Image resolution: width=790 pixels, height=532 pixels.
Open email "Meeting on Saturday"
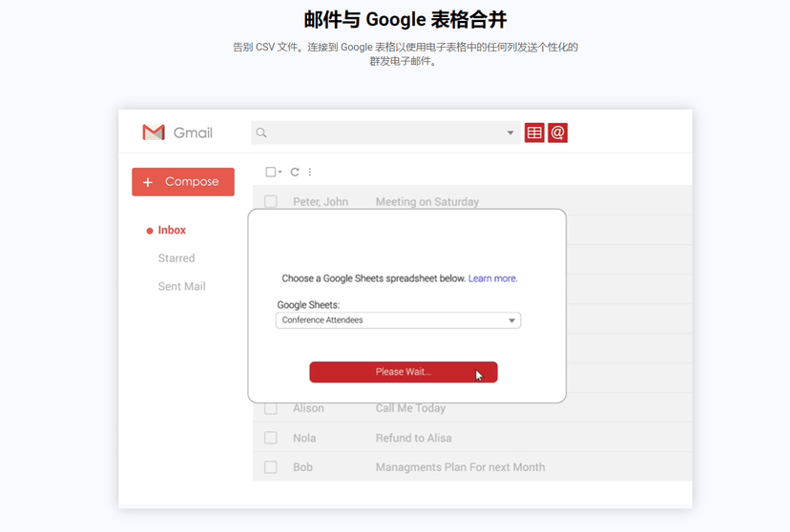[x=427, y=202]
